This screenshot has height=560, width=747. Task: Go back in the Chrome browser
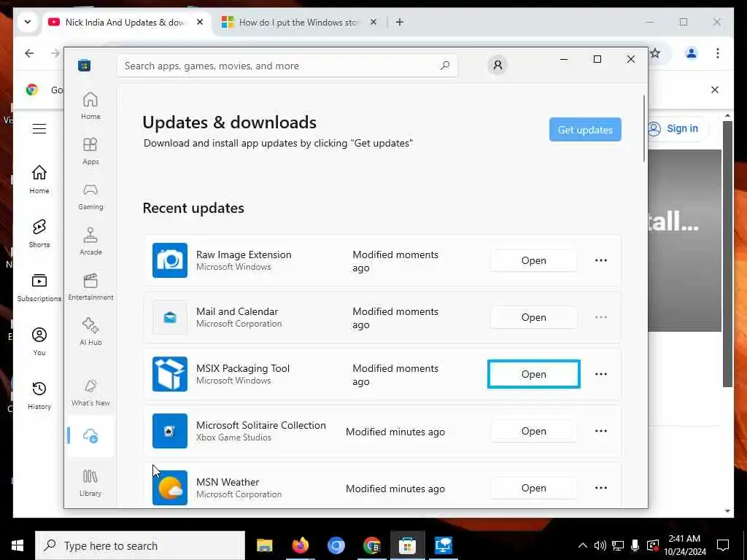click(x=29, y=52)
